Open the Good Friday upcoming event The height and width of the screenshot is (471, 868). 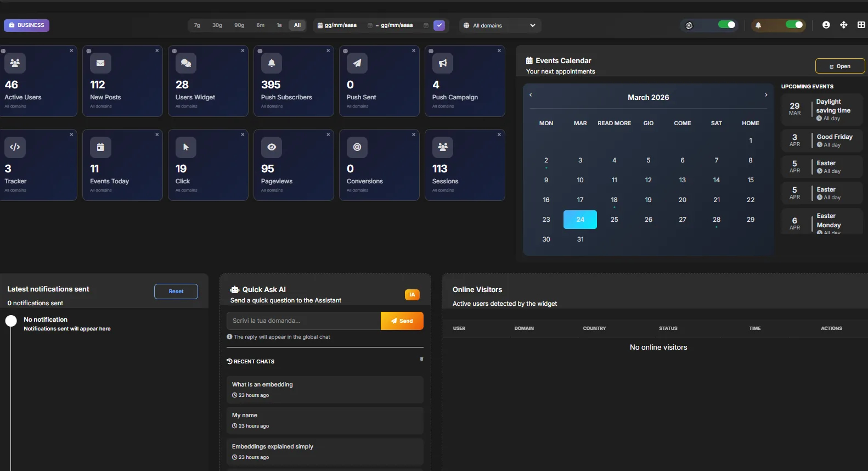point(822,141)
